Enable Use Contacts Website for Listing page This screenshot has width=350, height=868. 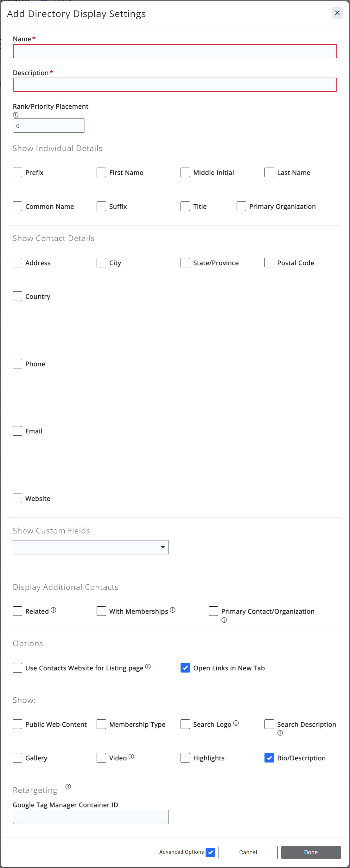[x=17, y=667]
